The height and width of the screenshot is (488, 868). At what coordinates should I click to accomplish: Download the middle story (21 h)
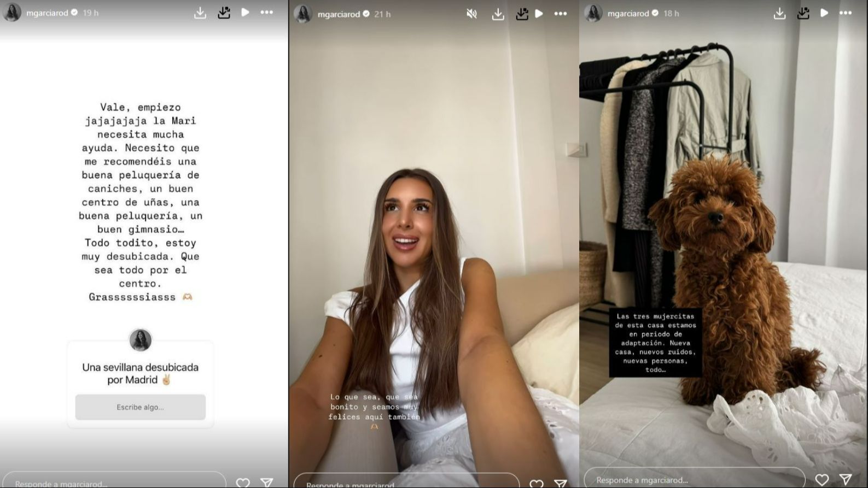498,14
